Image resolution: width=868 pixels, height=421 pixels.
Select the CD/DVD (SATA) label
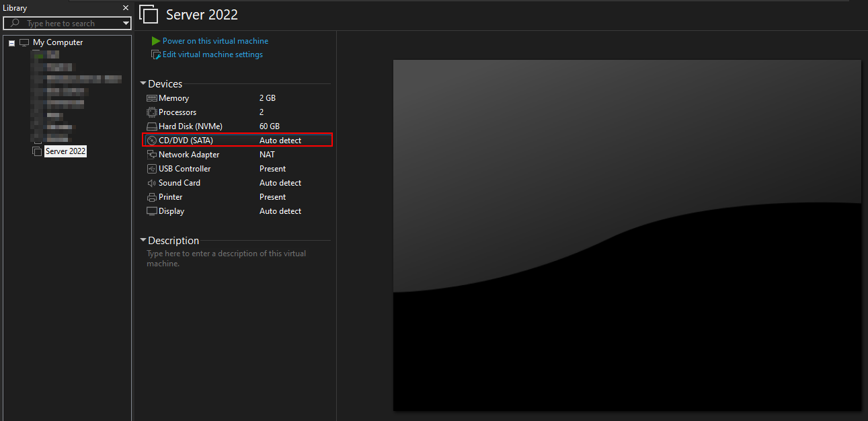click(186, 141)
